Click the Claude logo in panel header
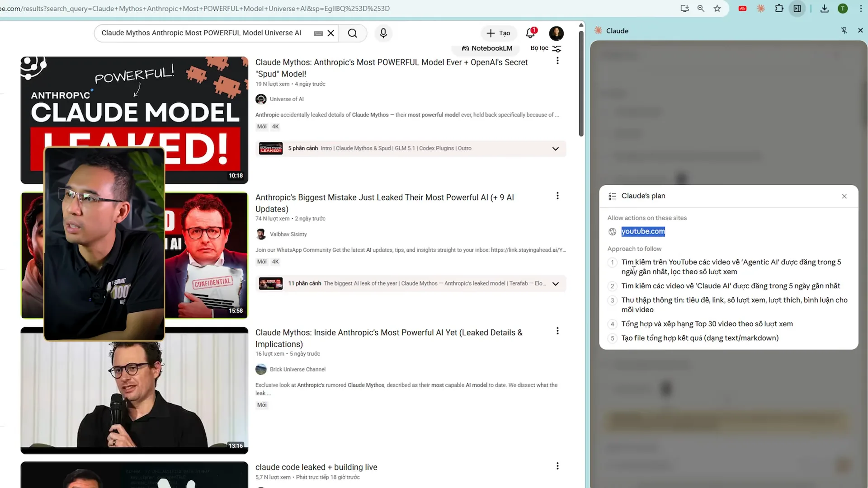 pos(598,30)
